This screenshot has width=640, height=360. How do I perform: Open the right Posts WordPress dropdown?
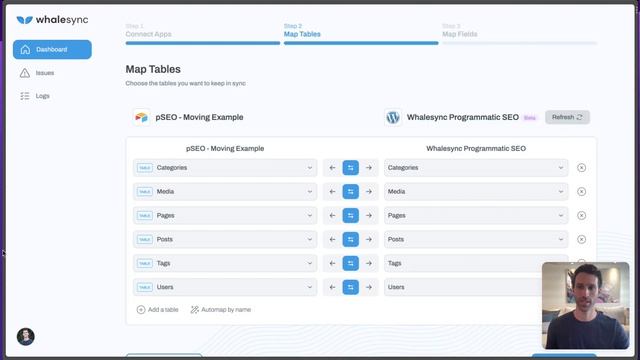[x=476, y=239]
